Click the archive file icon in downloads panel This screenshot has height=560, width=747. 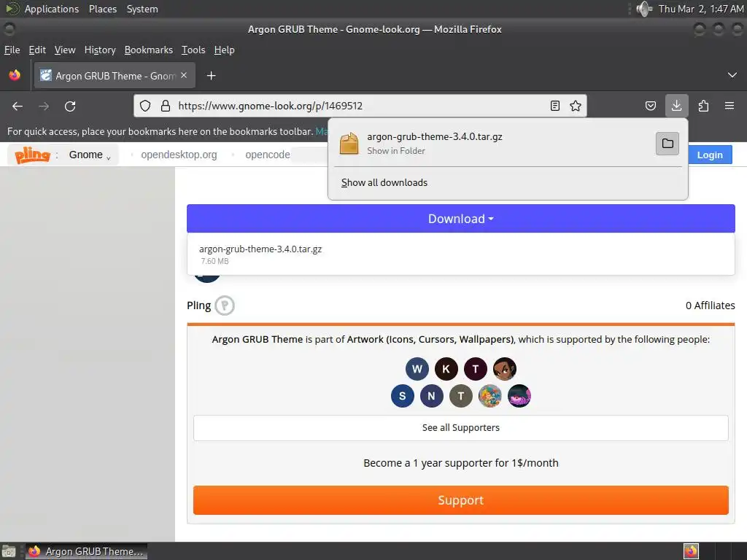tap(349, 144)
